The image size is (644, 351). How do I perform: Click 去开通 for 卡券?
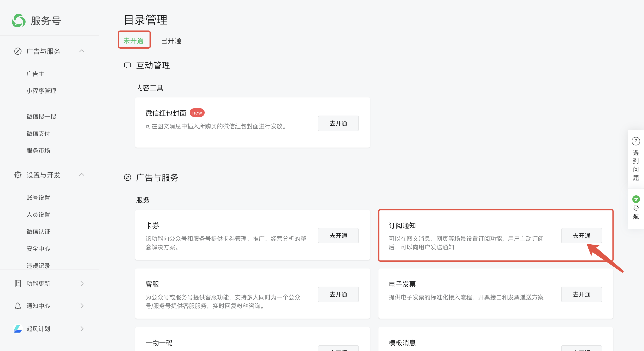tap(338, 236)
